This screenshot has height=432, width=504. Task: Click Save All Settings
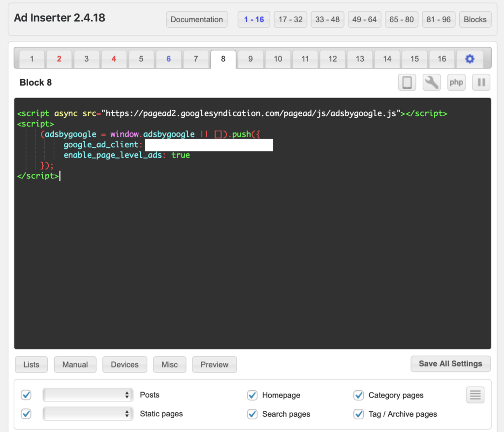(x=451, y=364)
